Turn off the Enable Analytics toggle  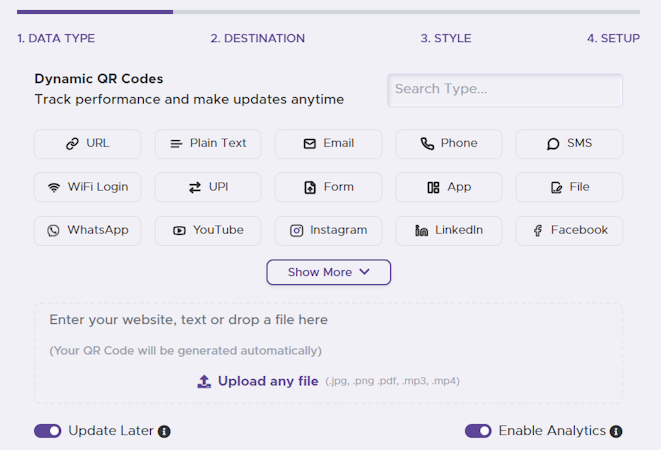(478, 431)
